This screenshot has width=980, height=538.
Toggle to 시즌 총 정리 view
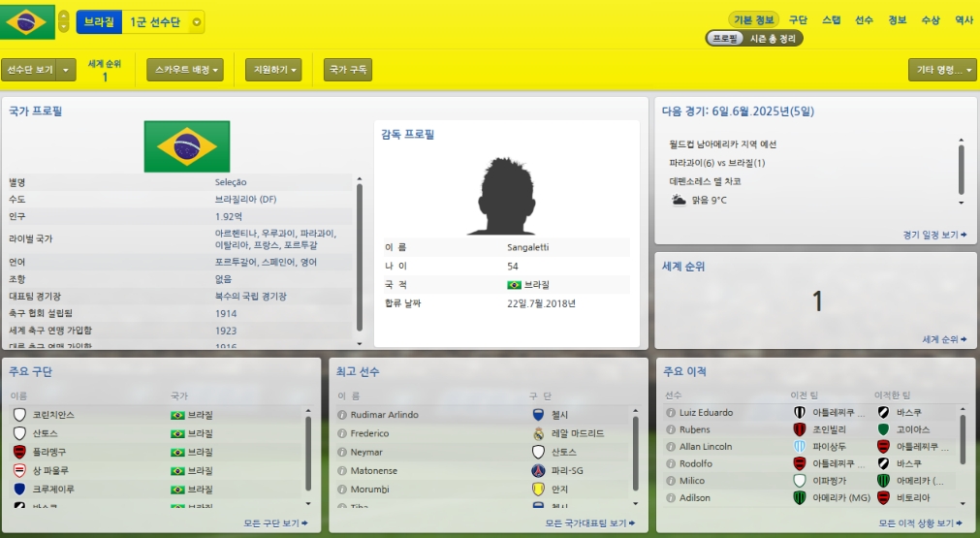point(773,39)
